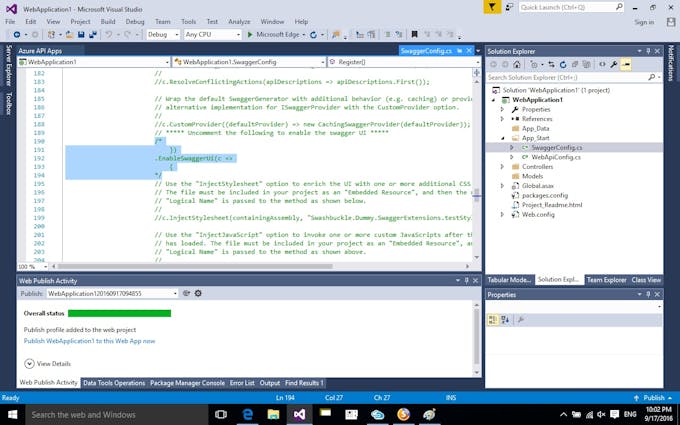Click the green Overall status progress bar

[119, 313]
